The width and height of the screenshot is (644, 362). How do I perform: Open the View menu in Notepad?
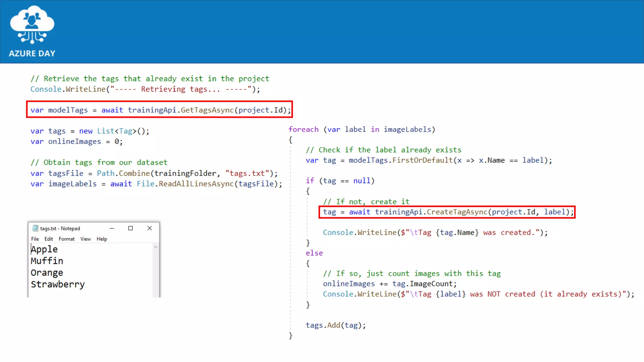tap(85, 239)
